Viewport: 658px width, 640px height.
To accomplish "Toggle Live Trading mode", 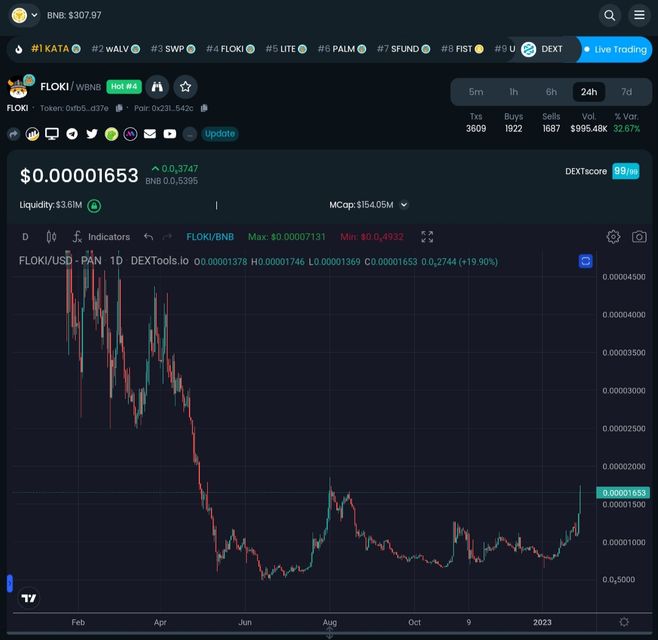I will (x=615, y=50).
